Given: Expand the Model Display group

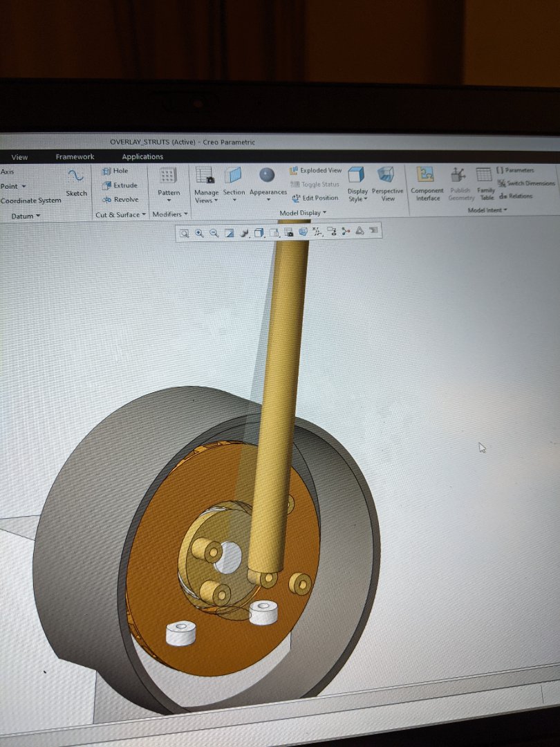Looking at the screenshot, I should click(x=303, y=212).
